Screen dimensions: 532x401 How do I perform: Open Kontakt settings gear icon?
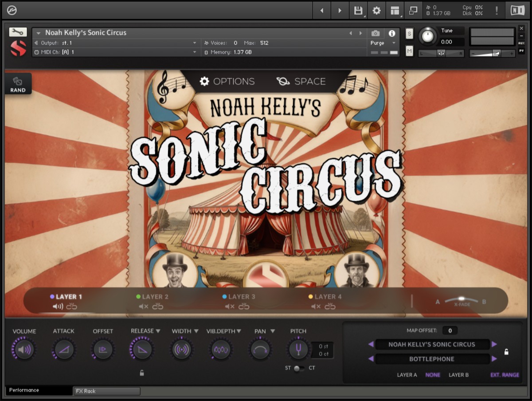(376, 10)
